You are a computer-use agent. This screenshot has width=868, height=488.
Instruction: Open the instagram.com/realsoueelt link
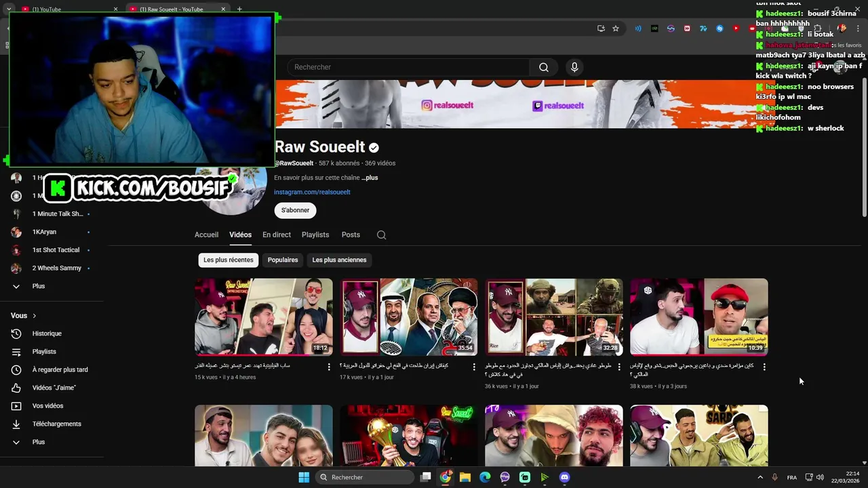(x=312, y=192)
